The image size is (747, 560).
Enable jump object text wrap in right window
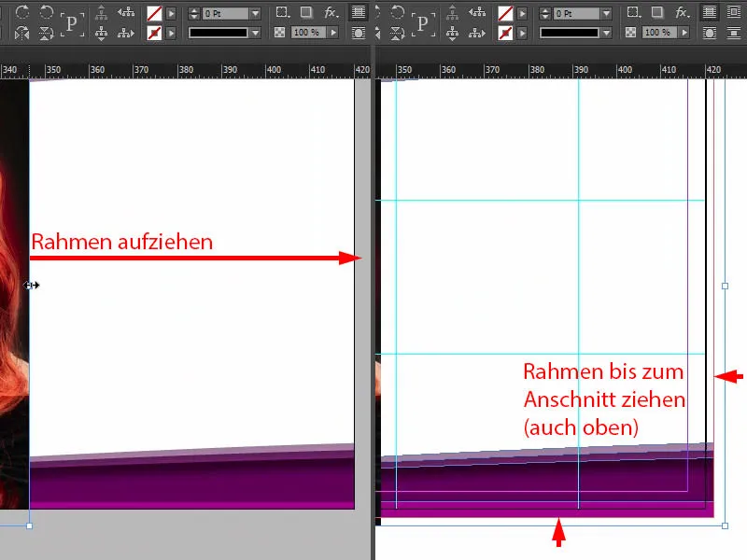734,33
